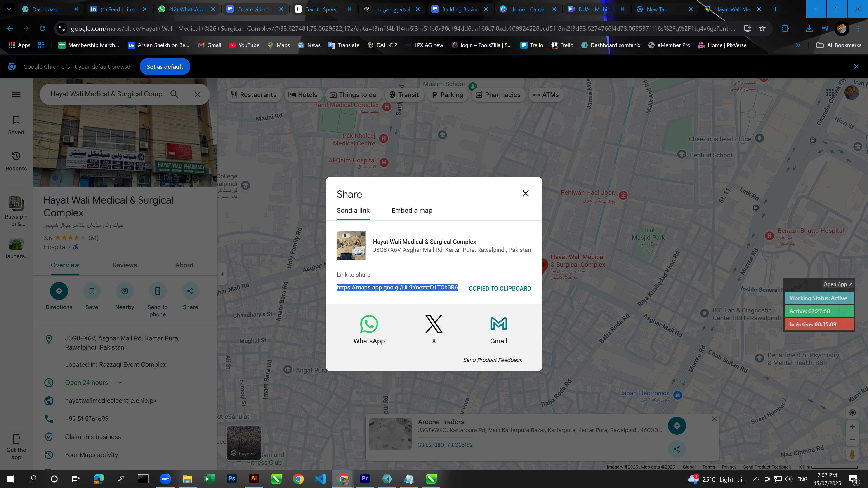Open the Google Maps hamburger menu

(x=16, y=94)
